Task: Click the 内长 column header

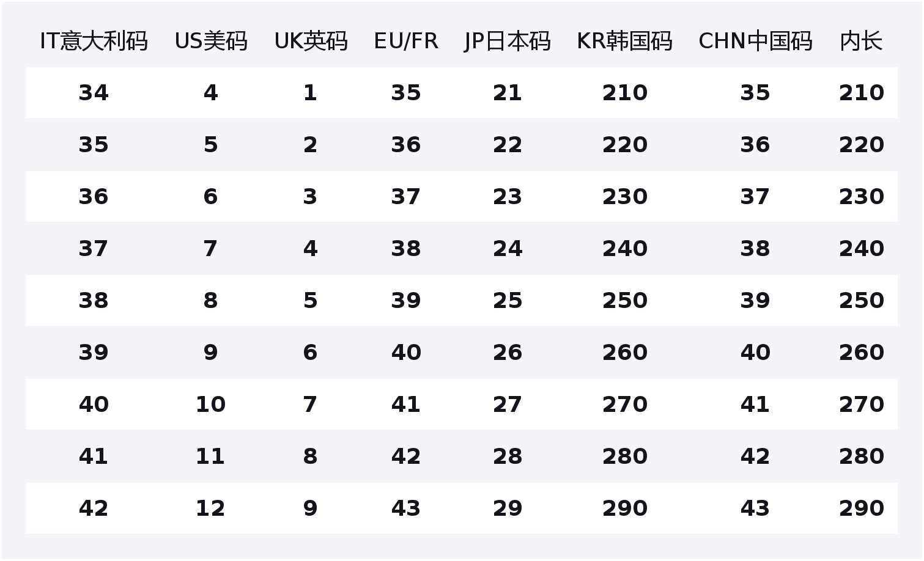Action: (x=861, y=41)
